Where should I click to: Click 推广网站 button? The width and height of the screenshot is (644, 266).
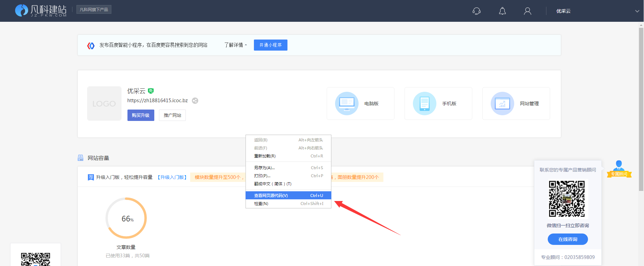(172, 115)
